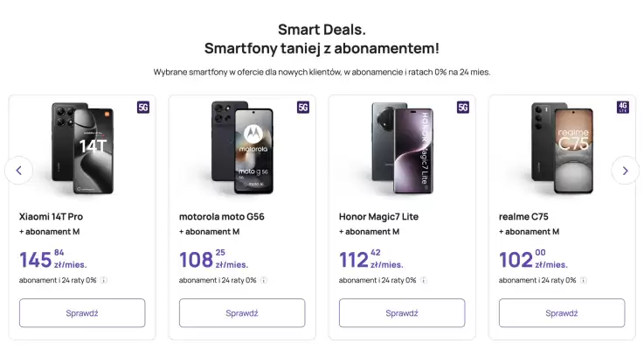Screen dimensions: 644x350
Task: Open the motorola moto G56 product image
Action: 242,147
